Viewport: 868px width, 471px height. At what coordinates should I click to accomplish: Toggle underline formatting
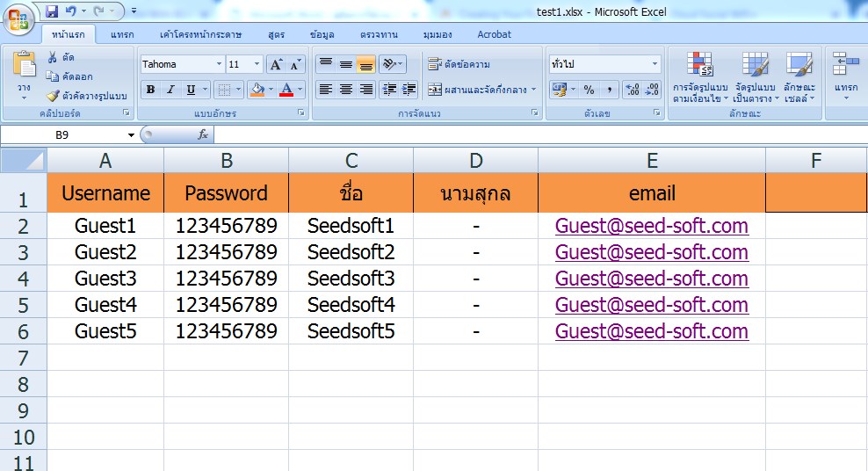click(191, 89)
